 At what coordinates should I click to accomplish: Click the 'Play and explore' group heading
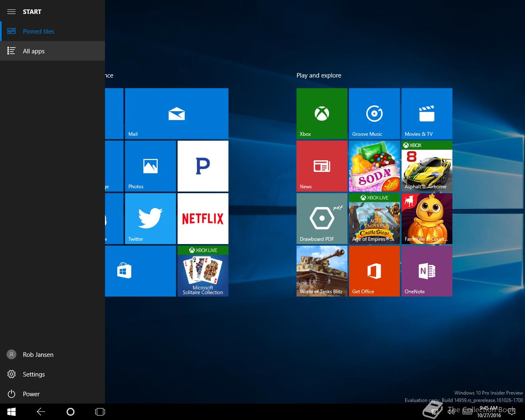(x=319, y=75)
